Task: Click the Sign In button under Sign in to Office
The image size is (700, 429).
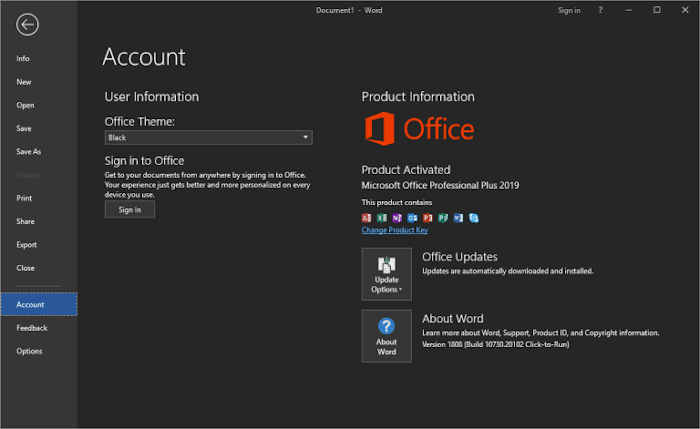Action: pyautogui.click(x=130, y=209)
